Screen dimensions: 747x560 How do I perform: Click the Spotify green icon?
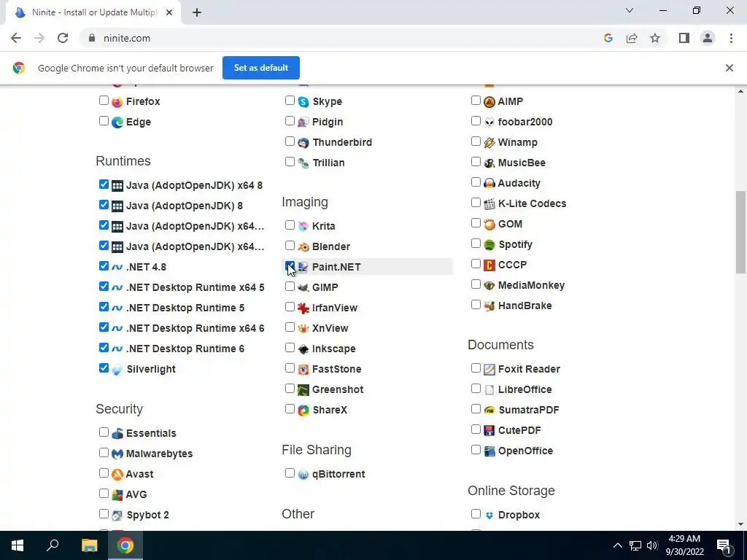click(489, 245)
